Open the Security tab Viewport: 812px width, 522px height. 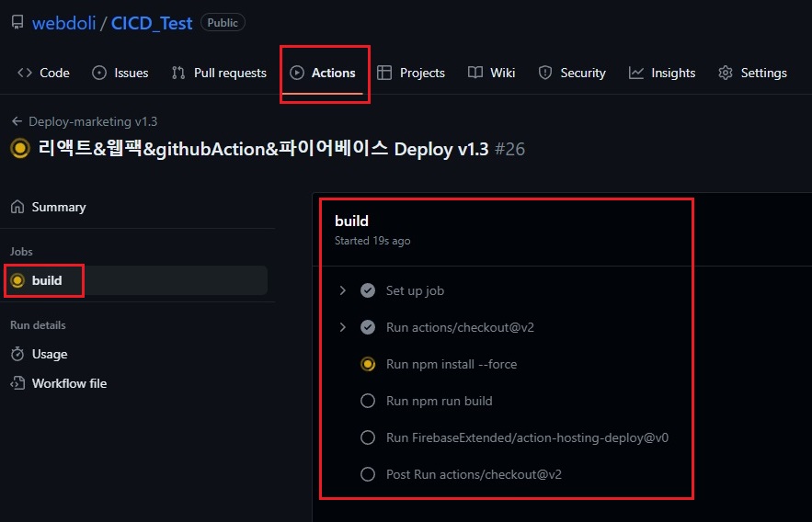click(x=572, y=73)
